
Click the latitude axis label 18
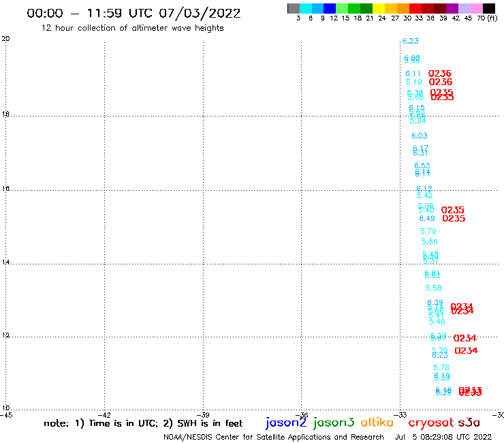click(5, 114)
